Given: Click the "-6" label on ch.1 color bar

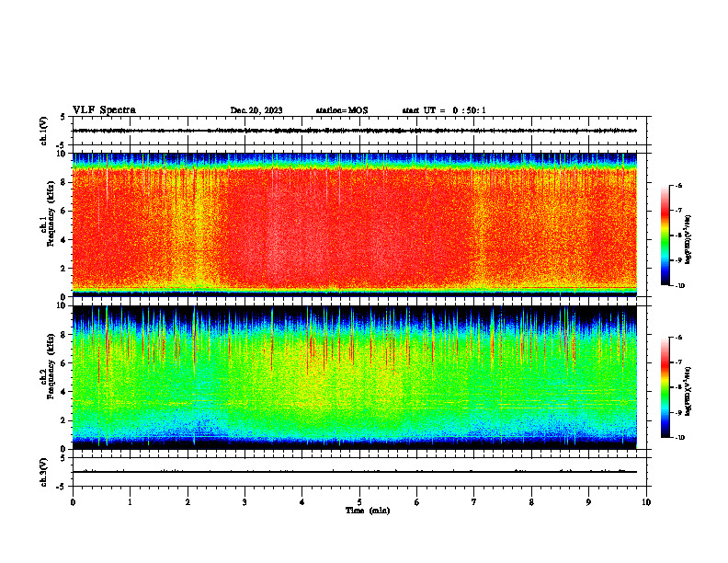Looking at the screenshot, I should point(679,185).
